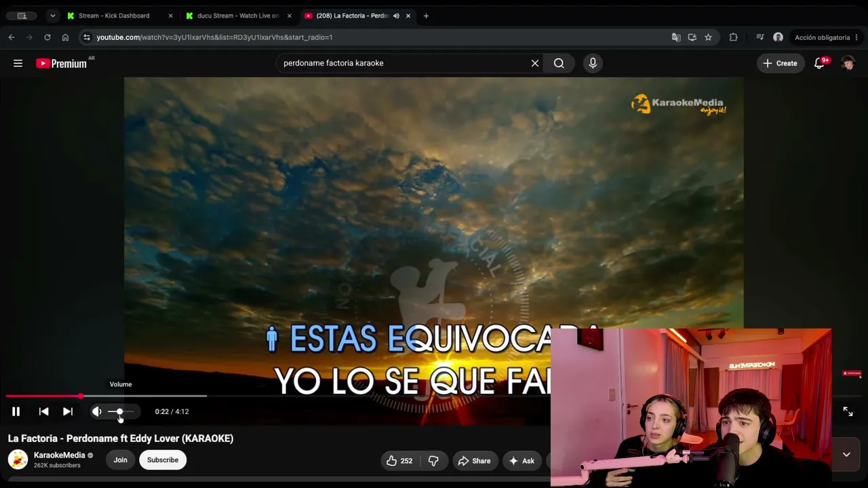This screenshot has height=488, width=868.
Task: Skip to the previous video
Action: click(x=43, y=411)
